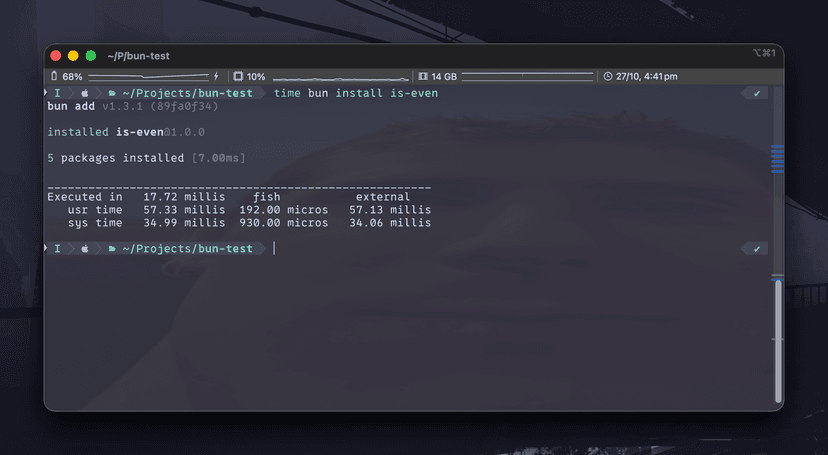Click the battery usage graph in status bar
Image resolution: width=828 pixels, height=455 pixels.
[x=148, y=77]
